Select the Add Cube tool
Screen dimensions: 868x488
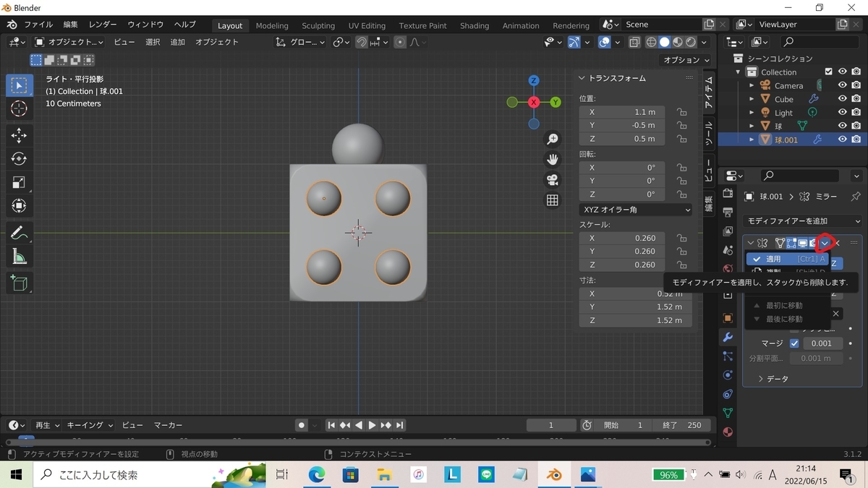[20, 283]
